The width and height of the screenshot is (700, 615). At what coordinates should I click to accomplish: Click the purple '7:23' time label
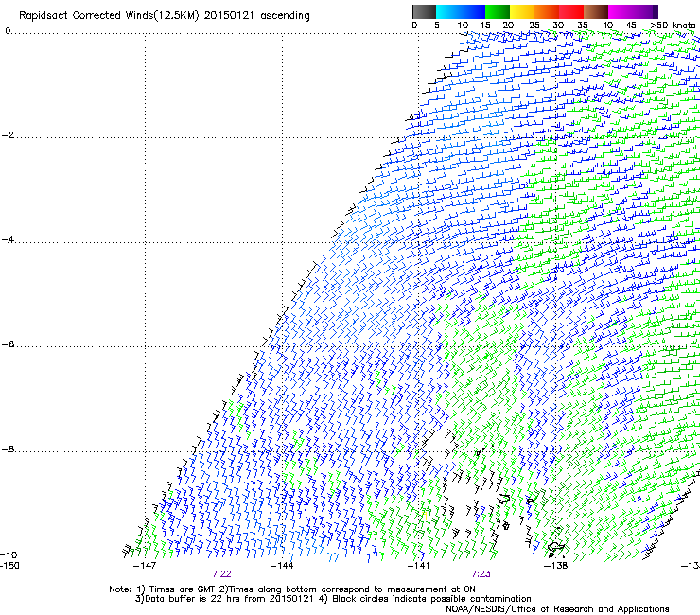(481, 574)
